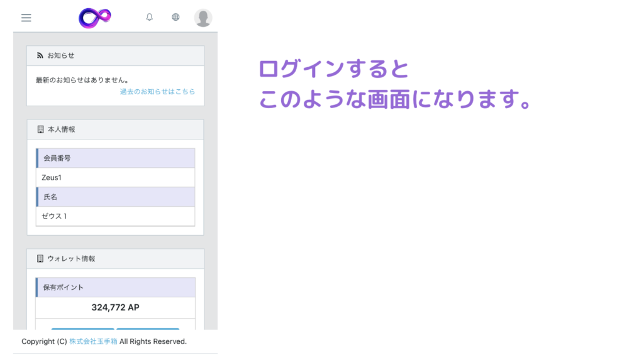Click the 324,772 AP point balance
Image resolution: width=644 pixels, height=362 pixels.
[115, 307]
